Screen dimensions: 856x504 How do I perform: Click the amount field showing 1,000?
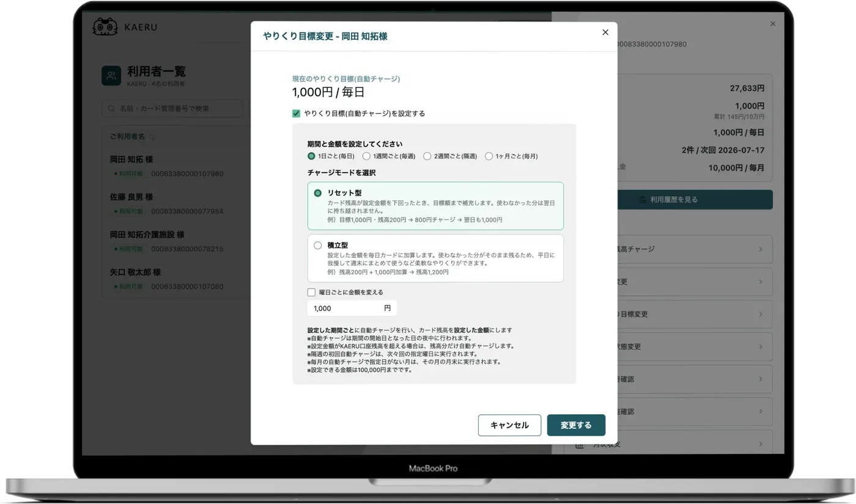(352, 308)
